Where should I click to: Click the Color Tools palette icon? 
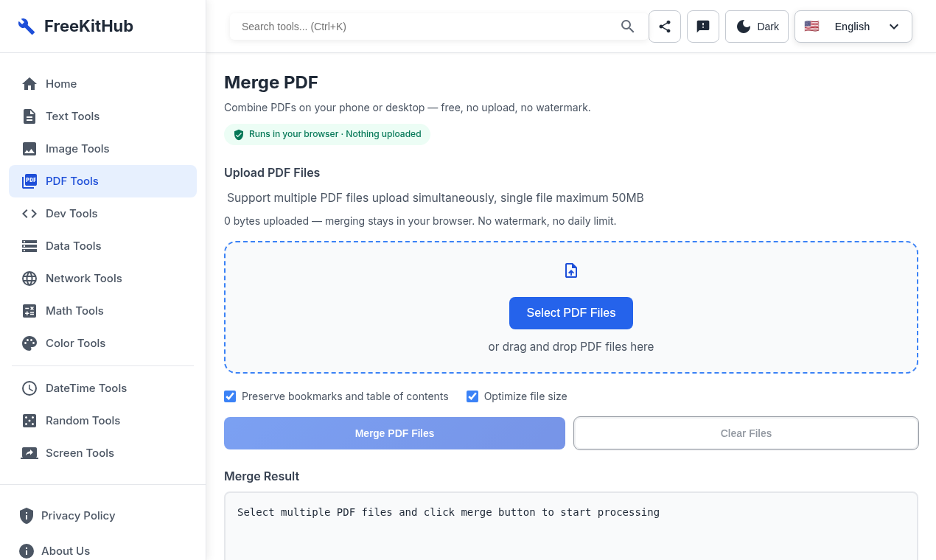(x=29, y=343)
